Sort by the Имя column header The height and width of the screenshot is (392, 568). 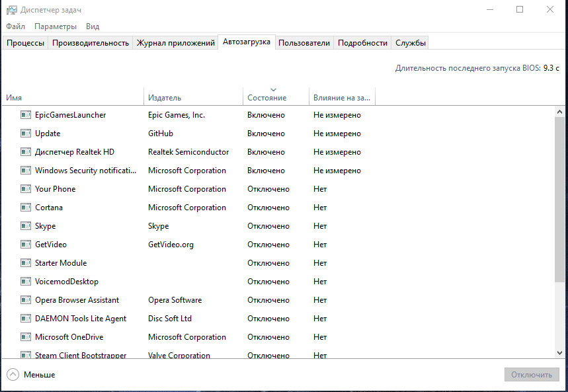73,97
